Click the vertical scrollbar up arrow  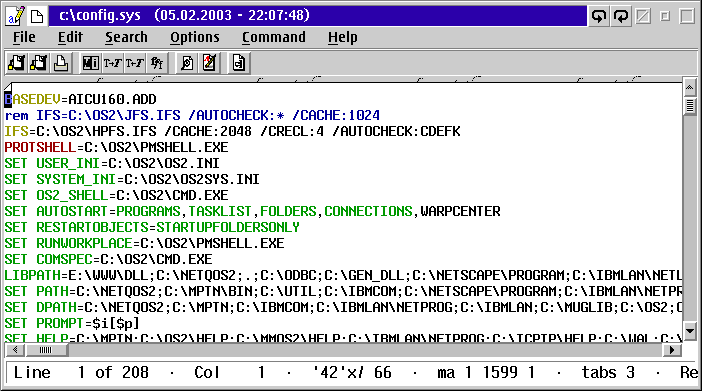click(x=690, y=87)
